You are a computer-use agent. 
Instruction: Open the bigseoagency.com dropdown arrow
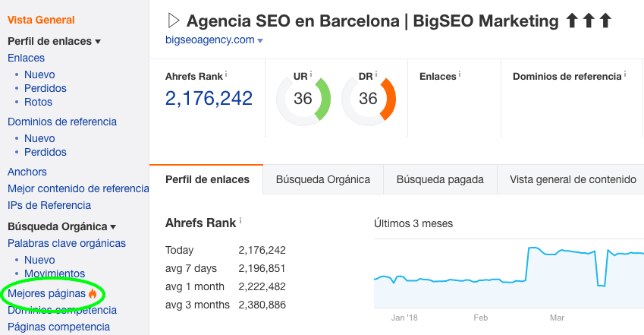pyautogui.click(x=260, y=41)
